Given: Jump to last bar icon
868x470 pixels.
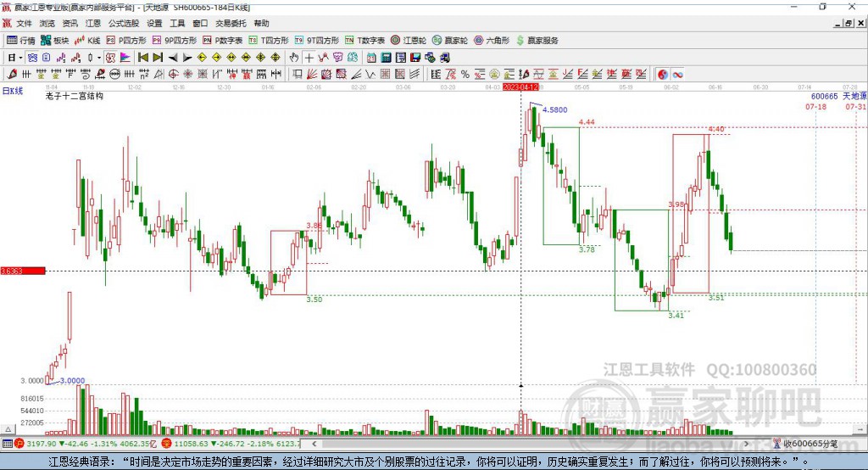Looking at the screenshot, I should (x=158, y=58).
